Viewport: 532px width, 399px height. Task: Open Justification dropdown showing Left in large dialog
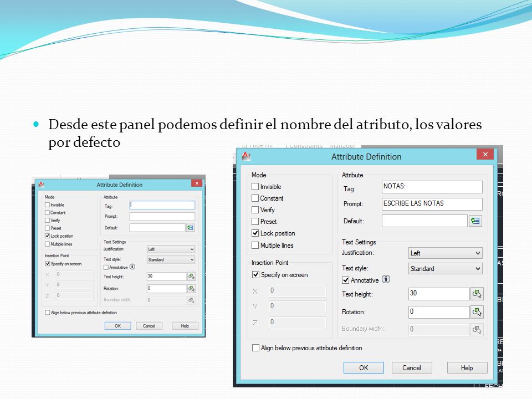[445, 253]
